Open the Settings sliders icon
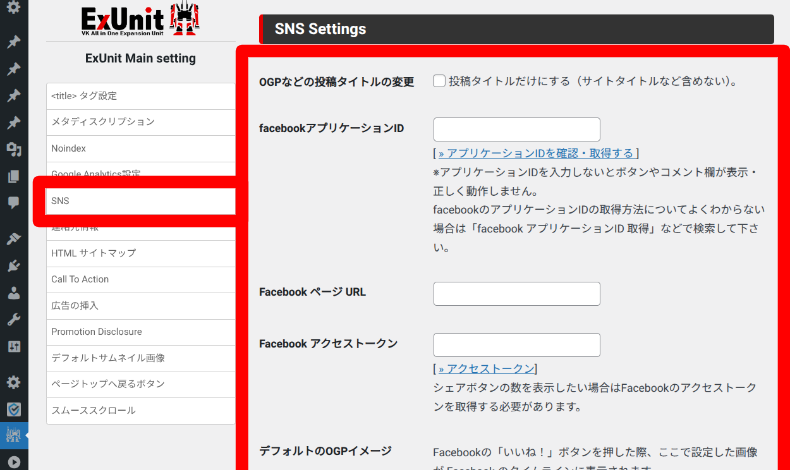 click(14, 347)
